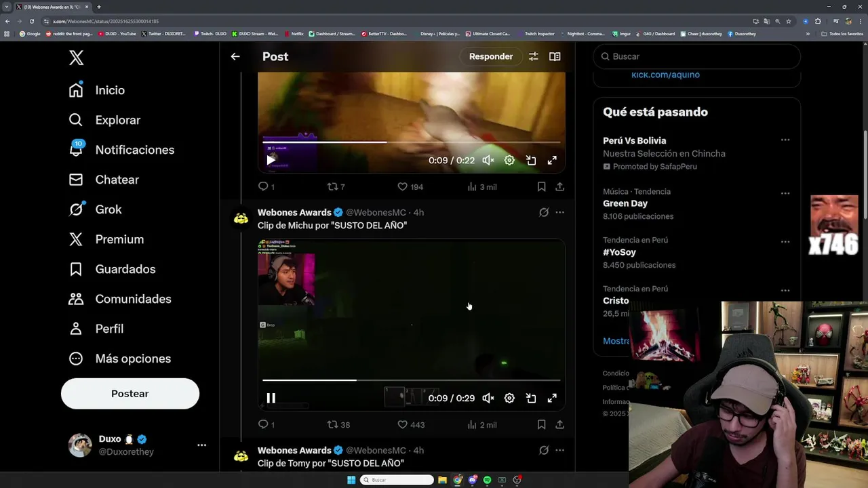The image size is (868, 488).
Task: Make the top video fullscreen
Action: pos(552,161)
